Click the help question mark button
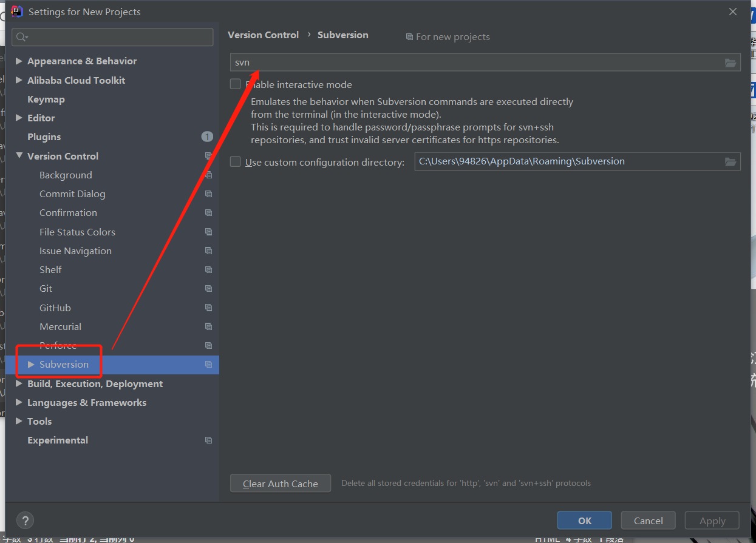 (x=25, y=520)
